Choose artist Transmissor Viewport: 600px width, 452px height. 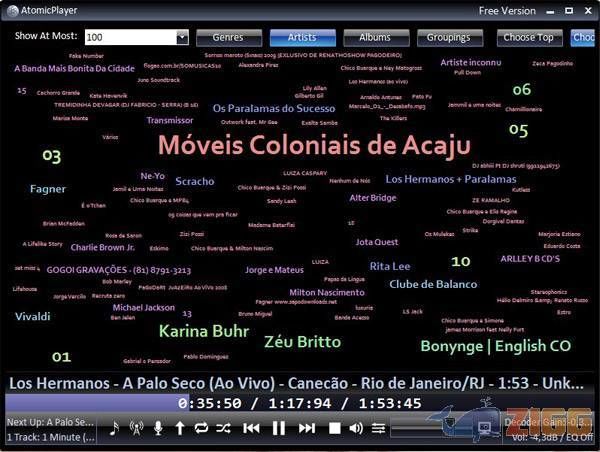tap(170, 120)
